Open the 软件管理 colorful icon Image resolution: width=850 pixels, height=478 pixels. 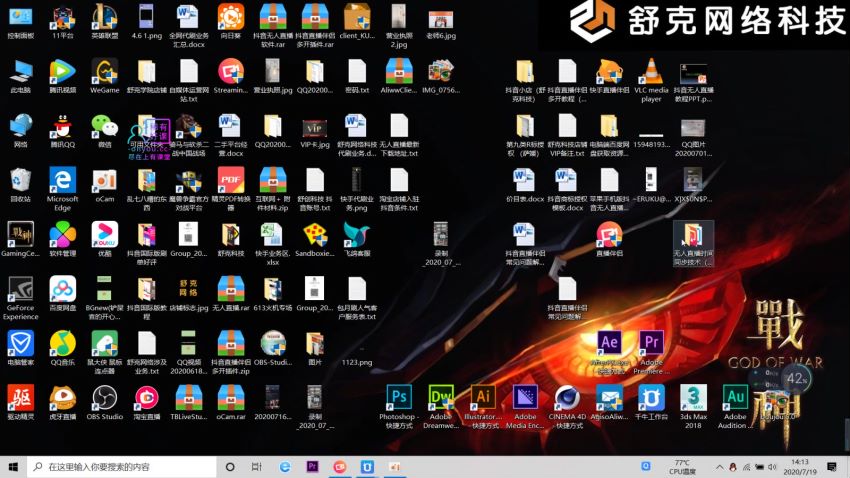(63, 234)
